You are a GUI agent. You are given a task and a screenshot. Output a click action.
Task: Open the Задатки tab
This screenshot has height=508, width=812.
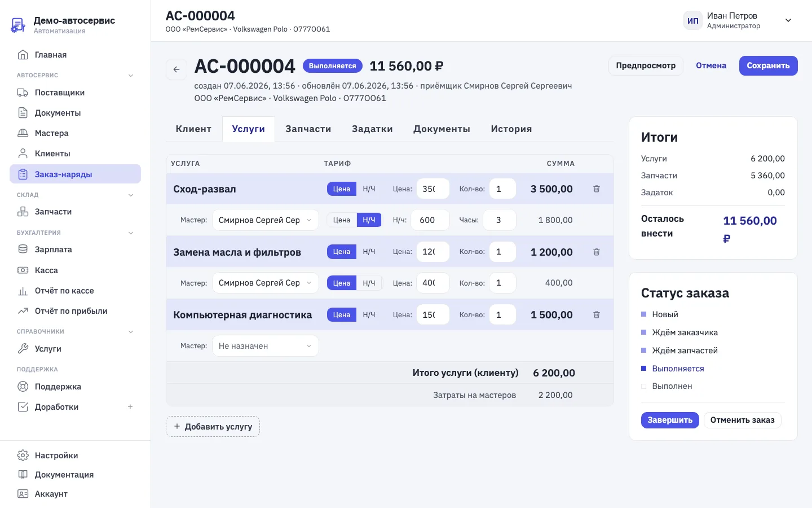pos(372,129)
